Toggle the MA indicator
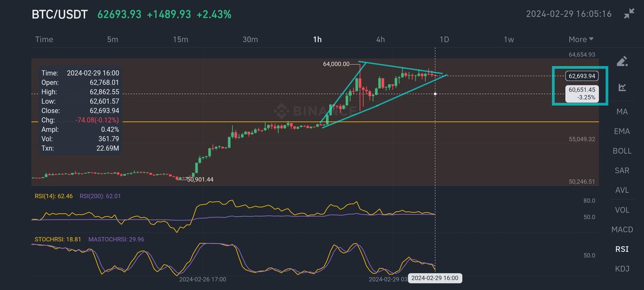This screenshot has height=290, width=644. pos(622,112)
